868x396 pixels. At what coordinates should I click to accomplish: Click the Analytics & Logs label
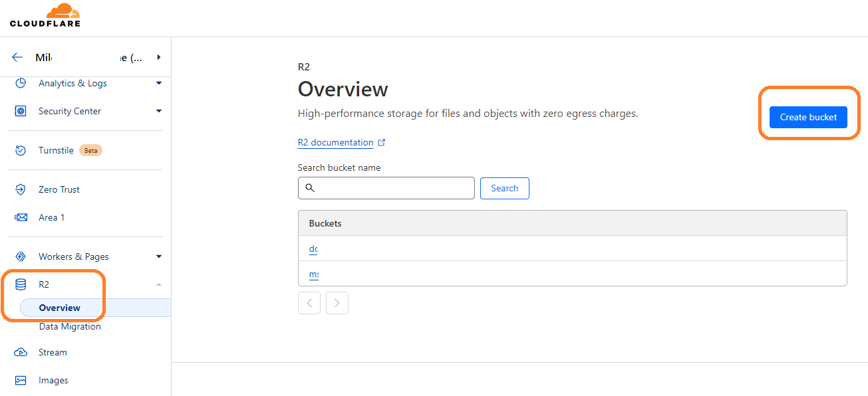pyautogui.click(x=72, y=83)
